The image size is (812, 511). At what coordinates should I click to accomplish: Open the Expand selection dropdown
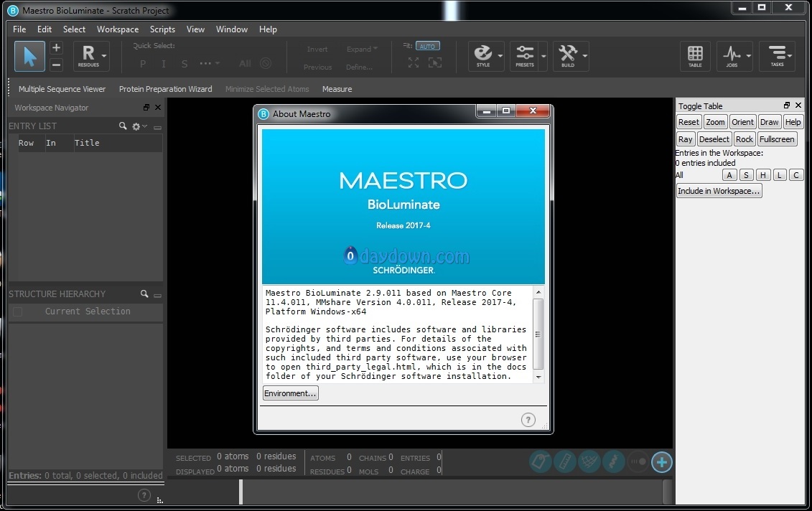362,50
